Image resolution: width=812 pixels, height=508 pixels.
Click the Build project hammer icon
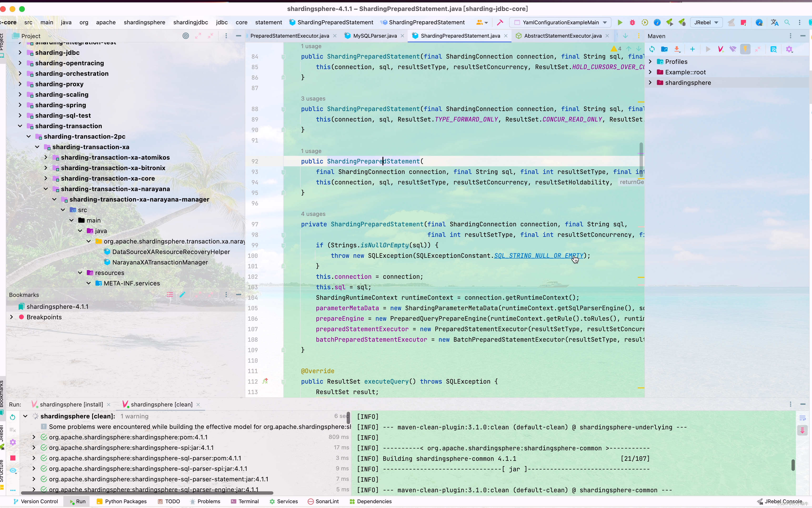pos(500,22)
